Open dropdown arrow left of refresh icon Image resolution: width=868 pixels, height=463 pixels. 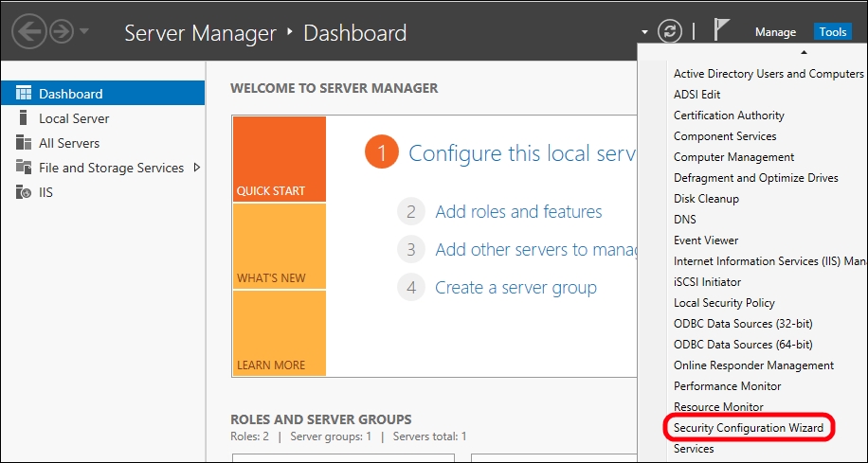click(x=645, y=32)
